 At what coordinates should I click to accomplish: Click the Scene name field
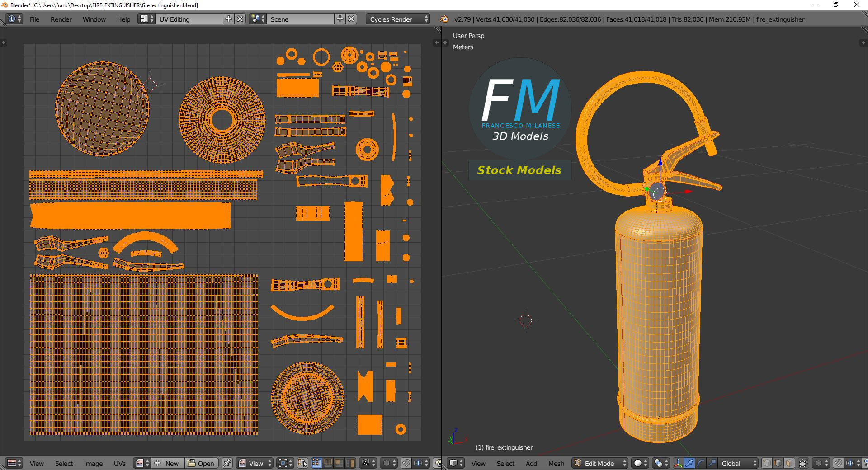pyautogui.click(x=301, y=19)
